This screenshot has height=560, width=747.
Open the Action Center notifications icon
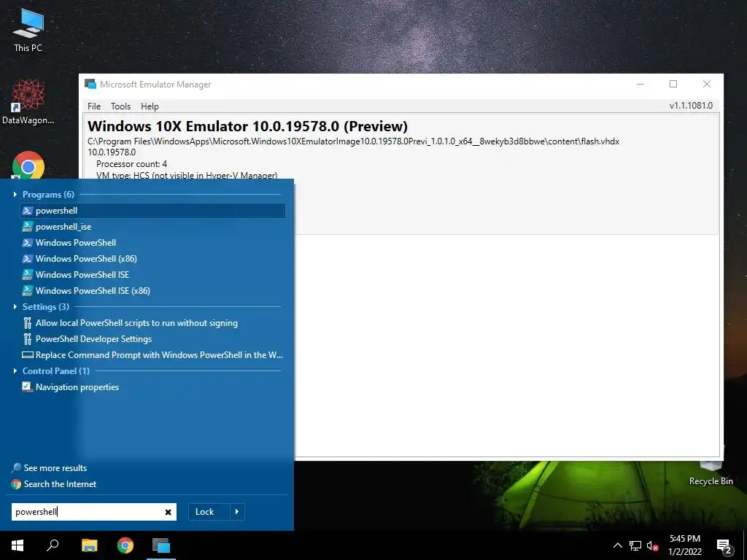[x=724, y=547]
